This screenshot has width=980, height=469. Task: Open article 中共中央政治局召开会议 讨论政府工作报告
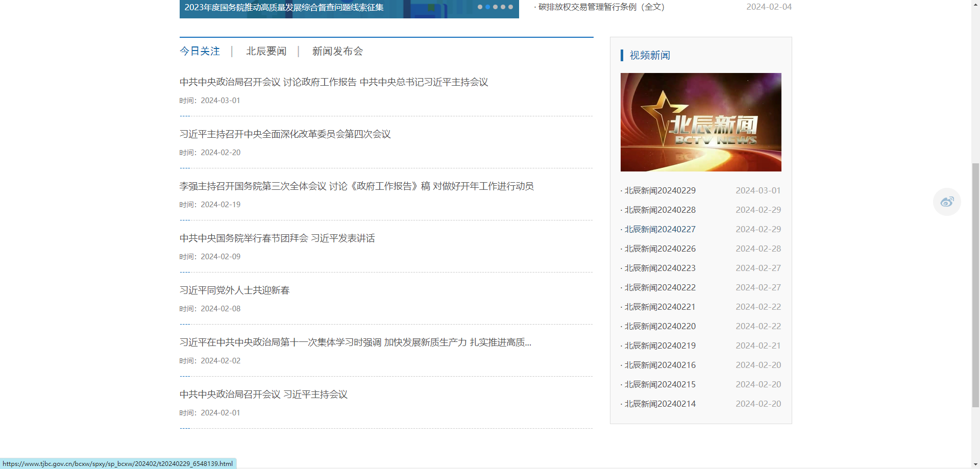(x=334, y=82)
